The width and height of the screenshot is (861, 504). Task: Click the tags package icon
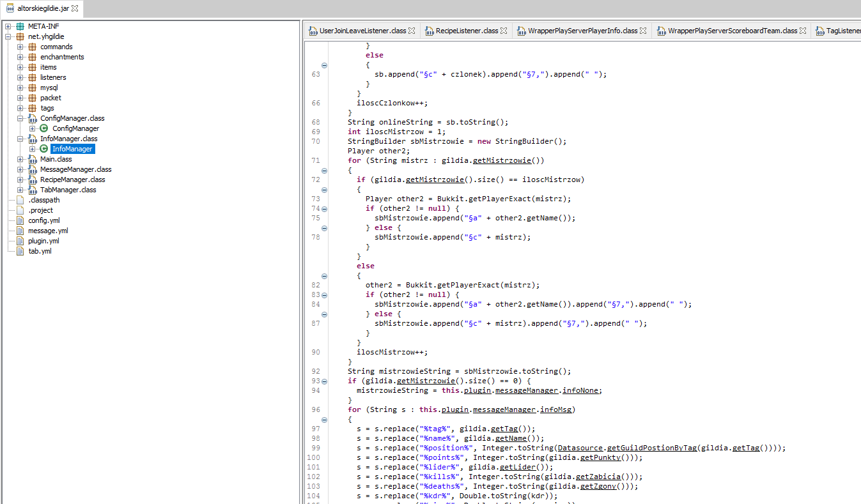pos(32,108)
